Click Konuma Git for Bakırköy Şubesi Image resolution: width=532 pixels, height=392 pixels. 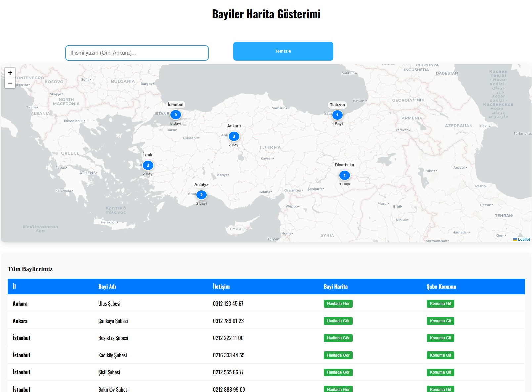(x=440, y=389)
